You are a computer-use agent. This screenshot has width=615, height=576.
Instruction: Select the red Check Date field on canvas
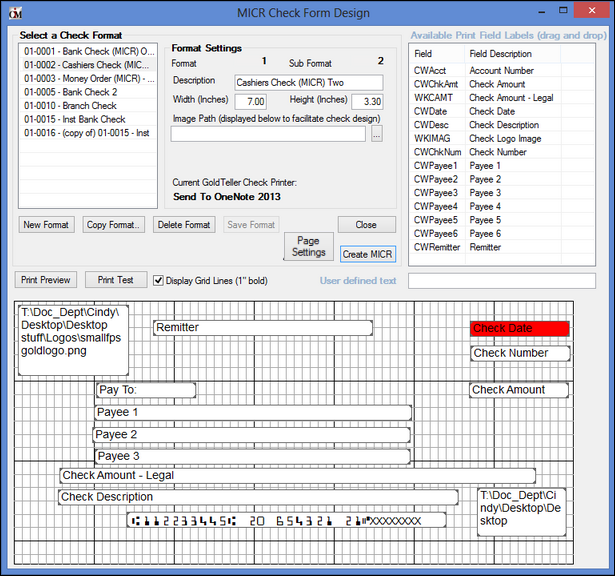point(520,329)
